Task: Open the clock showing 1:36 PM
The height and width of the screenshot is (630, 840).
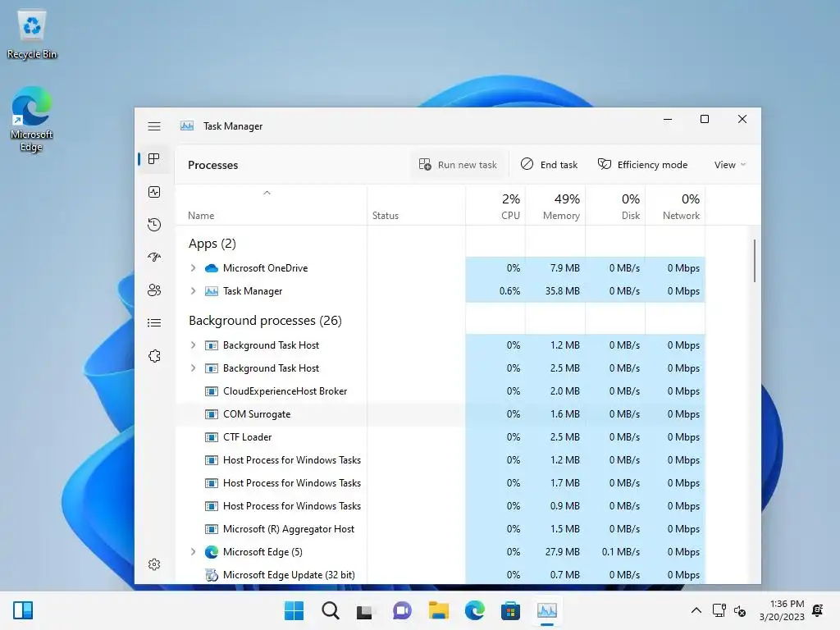Action: click(x=782, y=610)
